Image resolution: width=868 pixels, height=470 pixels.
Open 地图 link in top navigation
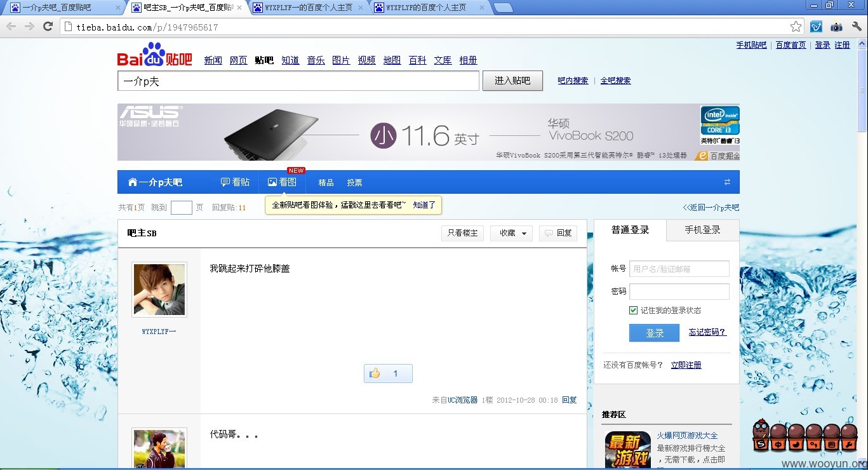pyautogui.click(x=392, y=60)
